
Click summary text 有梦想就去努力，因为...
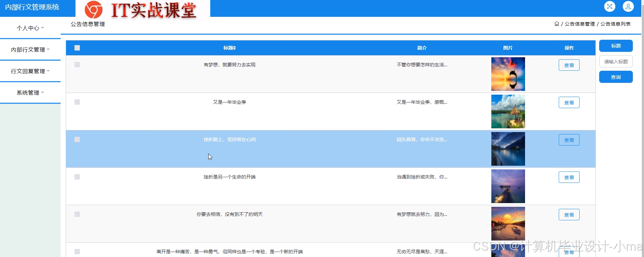coord(422,214)
